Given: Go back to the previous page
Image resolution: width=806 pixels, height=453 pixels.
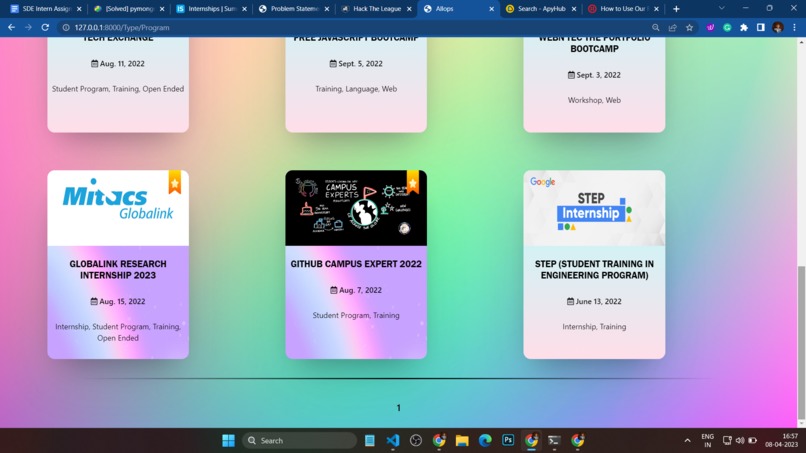Looking at the screenshot, I should (x=11, y=27).
